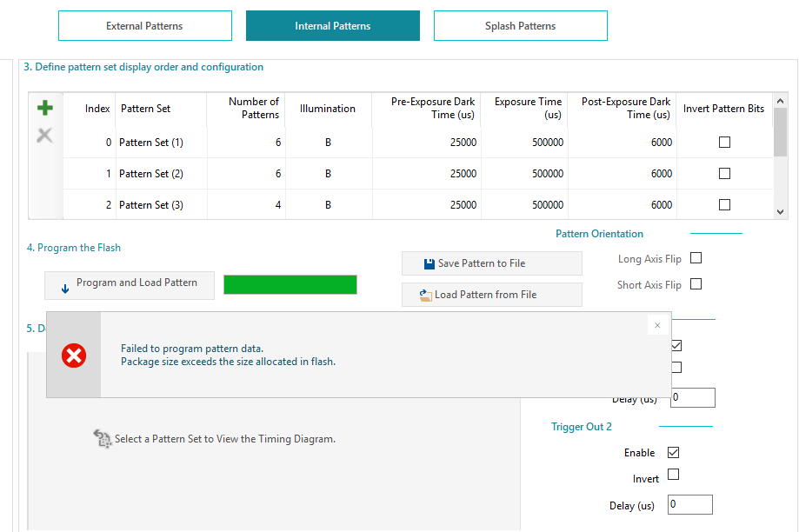Viewport: 799px width, 532px height.
Task: Click the green programming progress bar
Action: click(290, 284)
